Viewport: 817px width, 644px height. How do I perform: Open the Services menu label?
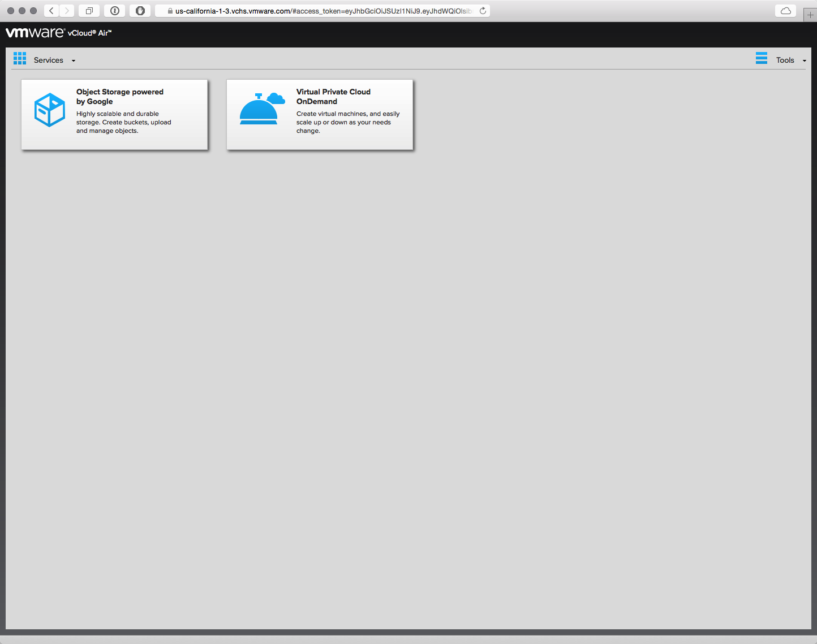click(x=49, y=60)
